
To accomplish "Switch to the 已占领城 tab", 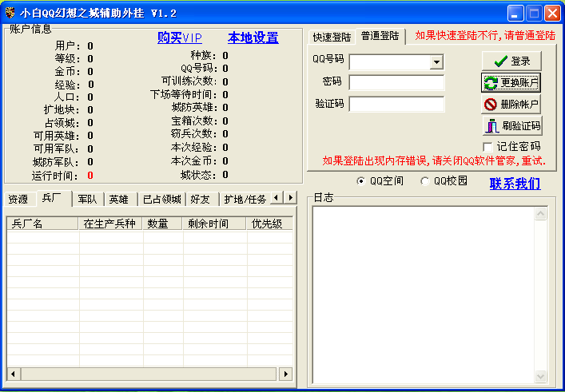I will [x=162, y=200].
